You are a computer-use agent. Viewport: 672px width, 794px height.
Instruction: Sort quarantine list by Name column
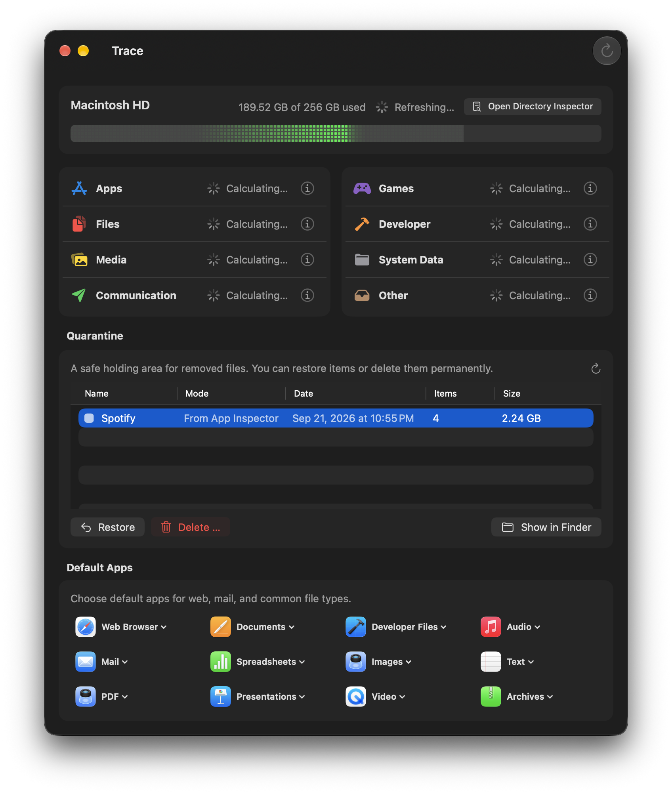(97, 393)
